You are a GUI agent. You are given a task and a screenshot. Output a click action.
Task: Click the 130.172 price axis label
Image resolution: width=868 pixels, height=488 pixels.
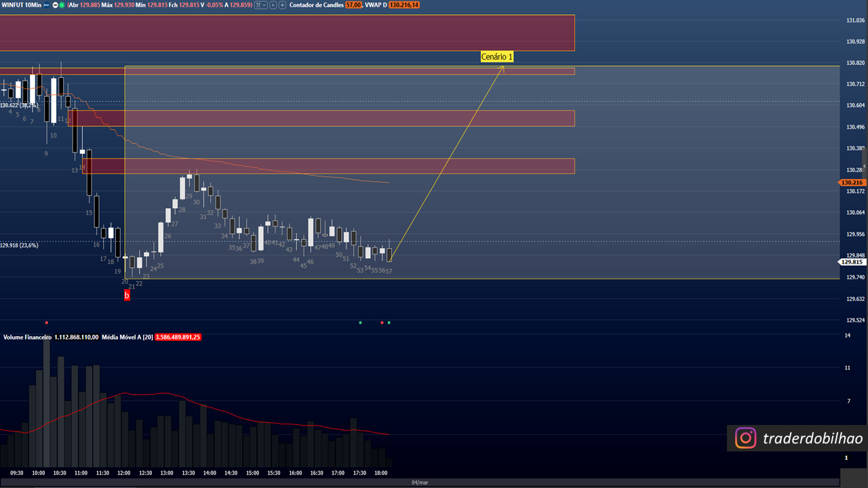coord(855,191)
